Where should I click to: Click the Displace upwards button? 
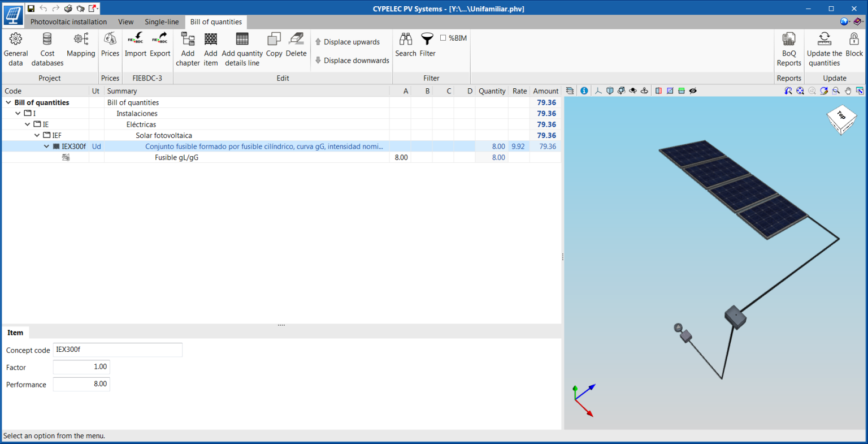(350, 41)
